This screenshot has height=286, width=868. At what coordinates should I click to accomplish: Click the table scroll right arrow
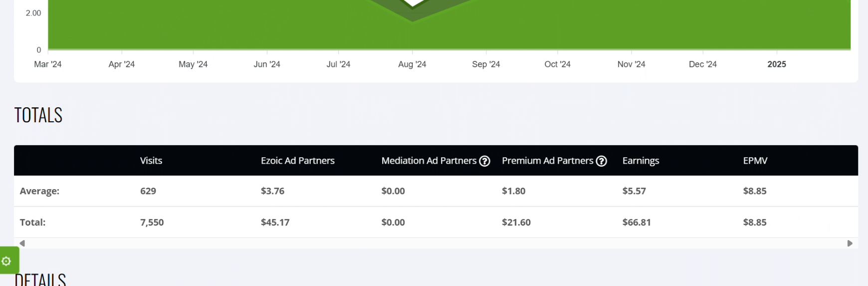click(x=850, y=243)
